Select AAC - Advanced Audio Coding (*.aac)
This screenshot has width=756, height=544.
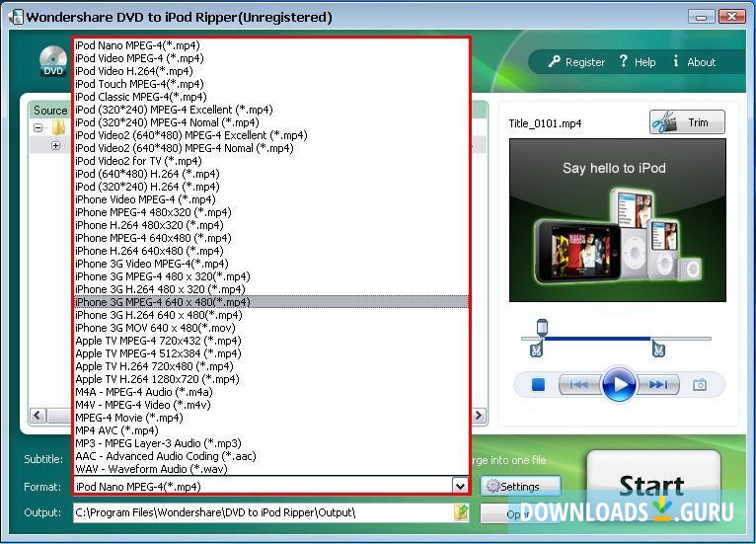coord(271,456)
